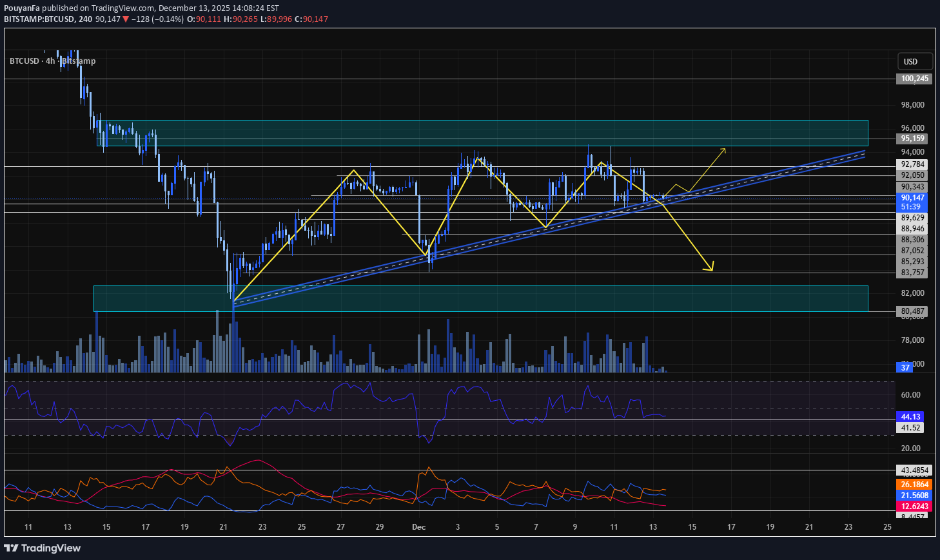Click the Dec label on time axis
Image resolution: width=940 pixels, height=560 pixels.
coord(418,527)
